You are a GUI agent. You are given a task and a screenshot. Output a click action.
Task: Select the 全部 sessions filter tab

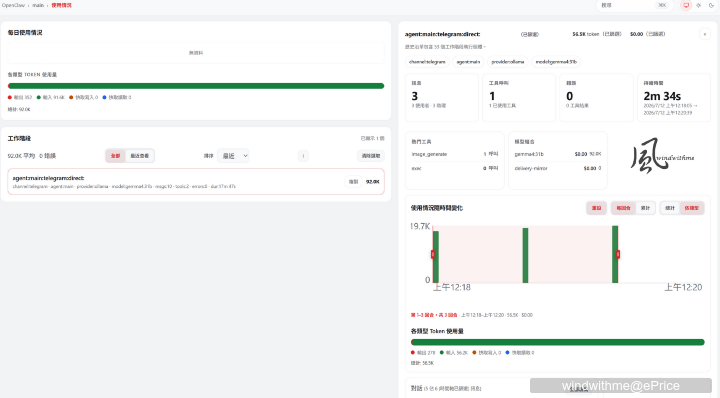[115, 156]
